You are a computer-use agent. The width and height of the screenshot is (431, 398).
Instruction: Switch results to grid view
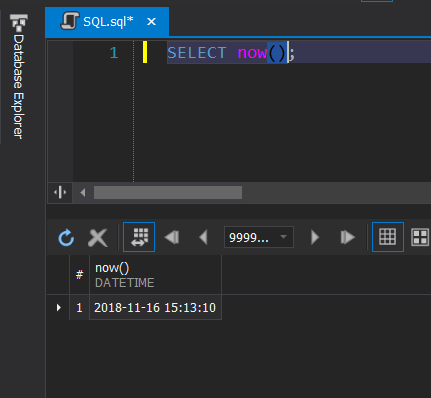point(388,237)
